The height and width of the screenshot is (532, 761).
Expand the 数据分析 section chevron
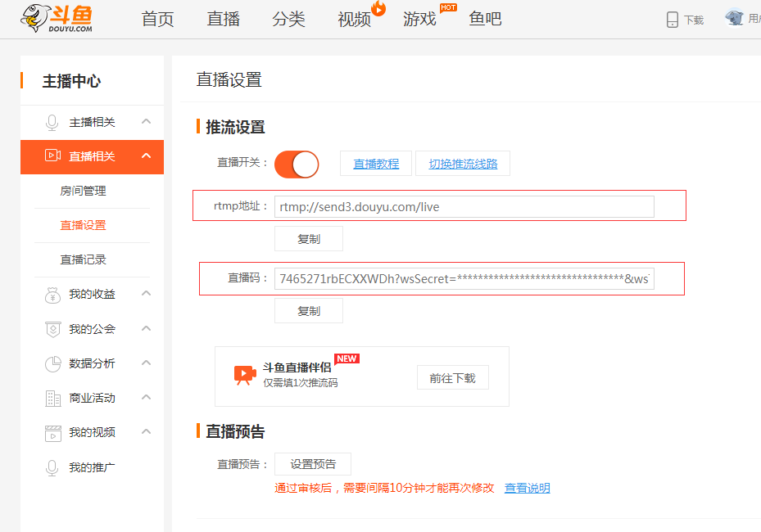tap(147, 363)
